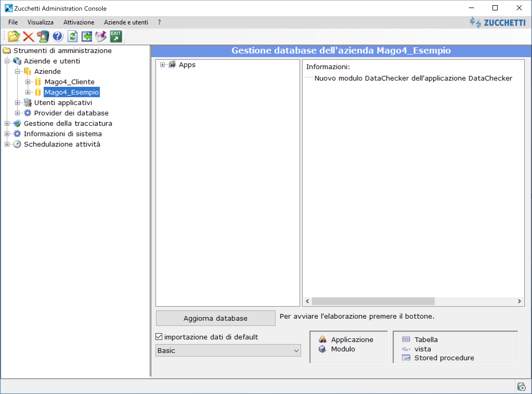Select Informazioni di sistema label
Image resolution: width=532 pixels, height=394 pixels.
(63, 134)
